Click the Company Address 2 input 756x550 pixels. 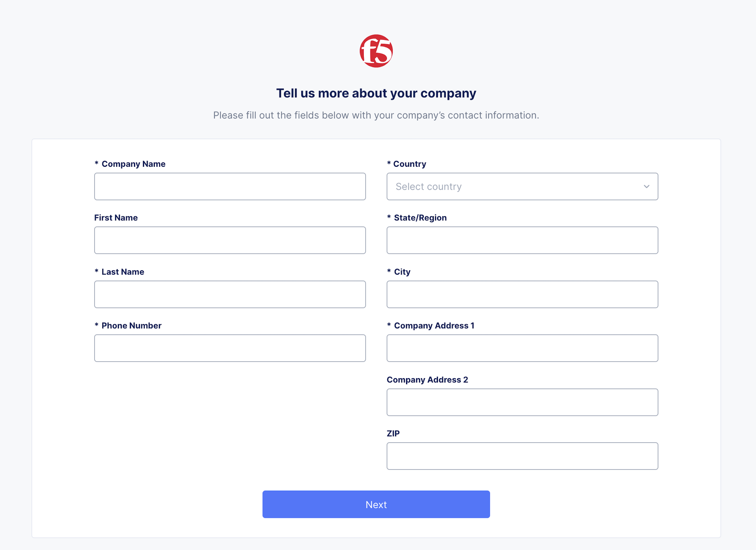click(x=522, y=402)
